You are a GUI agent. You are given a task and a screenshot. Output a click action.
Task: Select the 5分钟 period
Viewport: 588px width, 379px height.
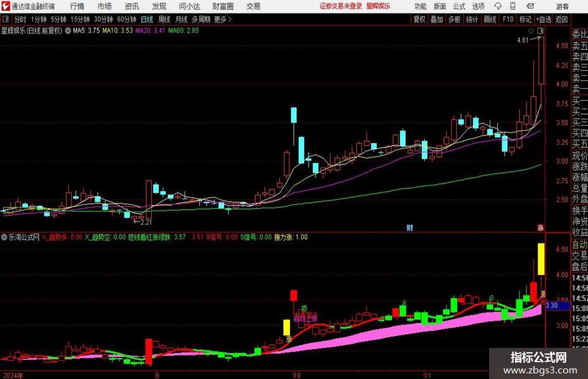58,19
